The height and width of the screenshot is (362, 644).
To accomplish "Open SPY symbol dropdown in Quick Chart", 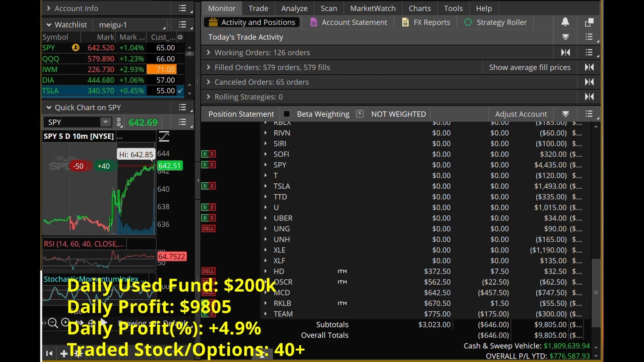I will [106, 122].
